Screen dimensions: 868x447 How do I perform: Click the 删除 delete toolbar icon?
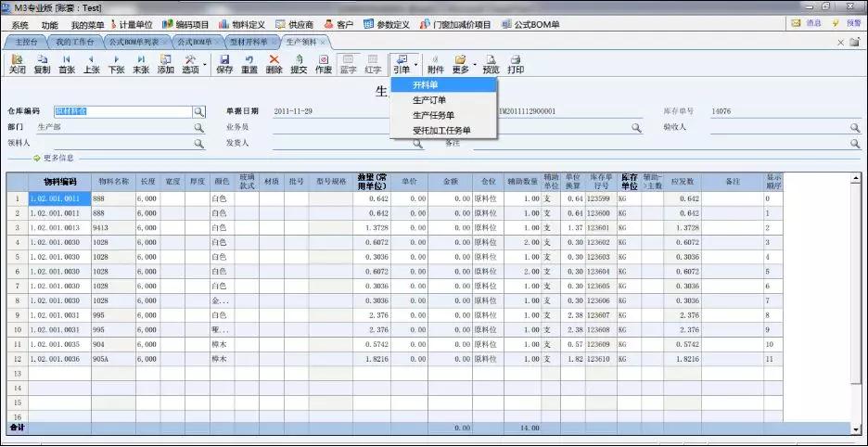(274, 65)
